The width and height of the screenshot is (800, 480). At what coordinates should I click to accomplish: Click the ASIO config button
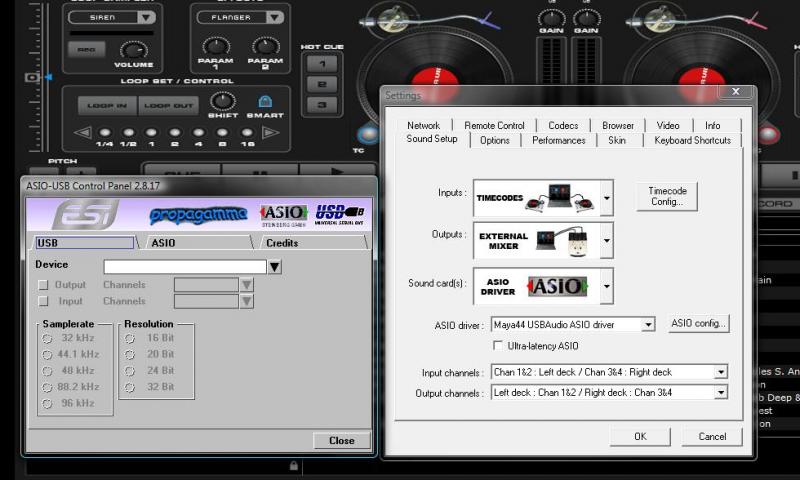(699, 324)
